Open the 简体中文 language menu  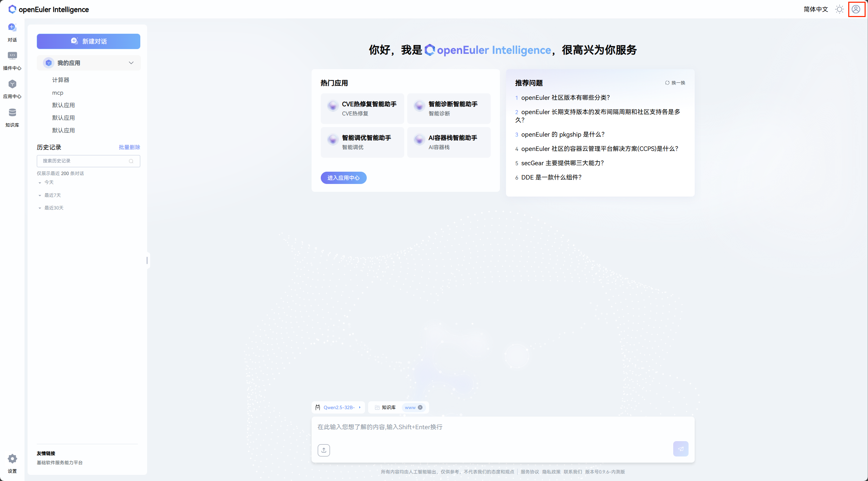(816, 9)
